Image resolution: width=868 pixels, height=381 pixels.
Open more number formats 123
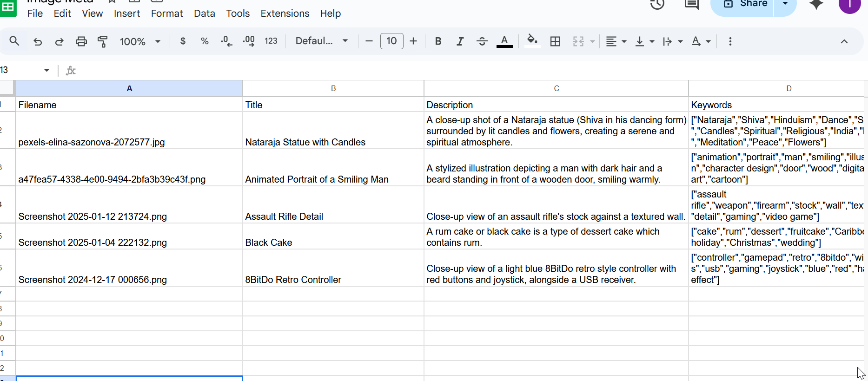[271, 41]
